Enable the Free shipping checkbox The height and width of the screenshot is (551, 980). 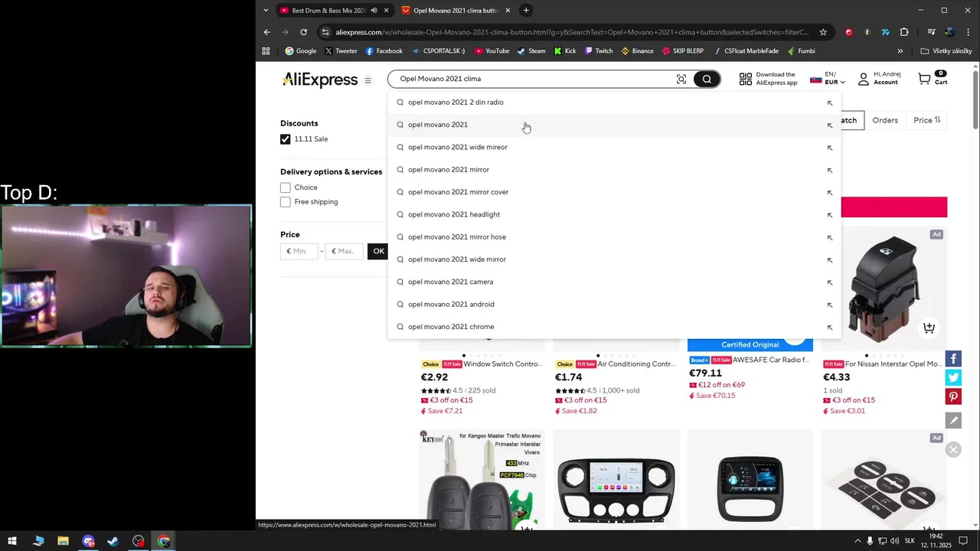[286, 202]
